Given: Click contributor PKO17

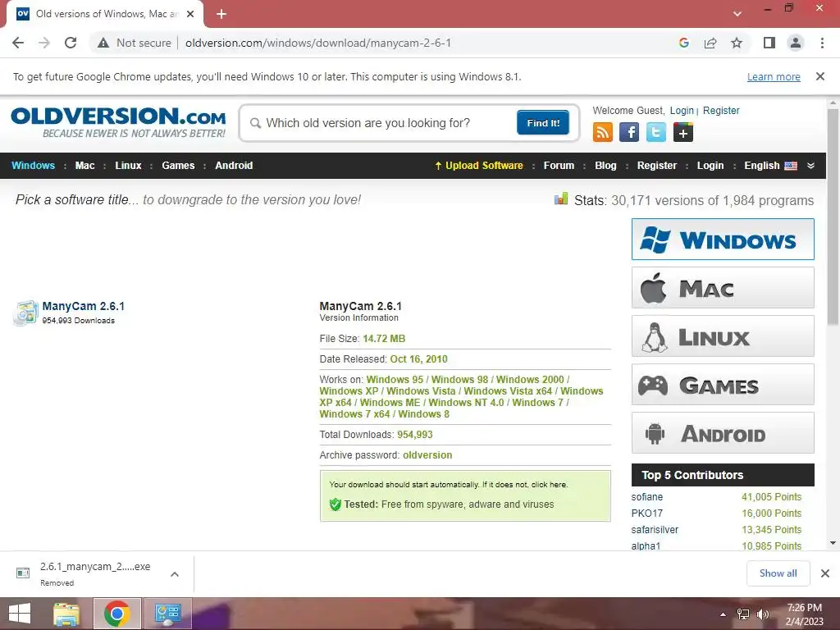Looking at the screenshot, I should coord(646,514).
